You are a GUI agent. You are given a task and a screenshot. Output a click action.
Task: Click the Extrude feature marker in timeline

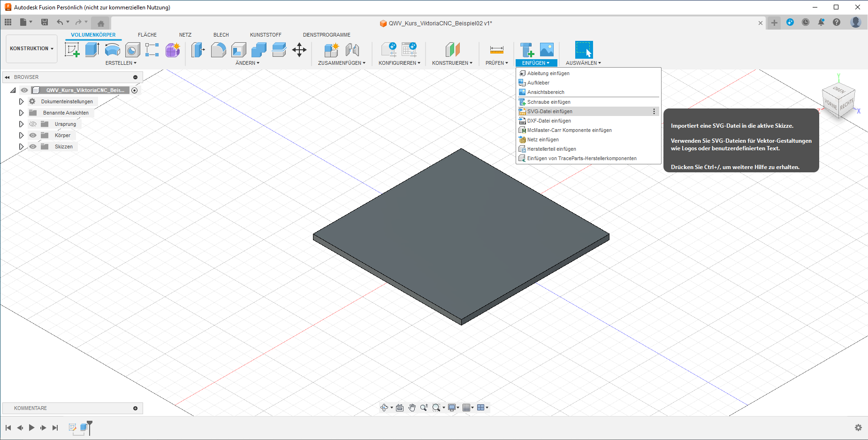(x=84, y=427)
